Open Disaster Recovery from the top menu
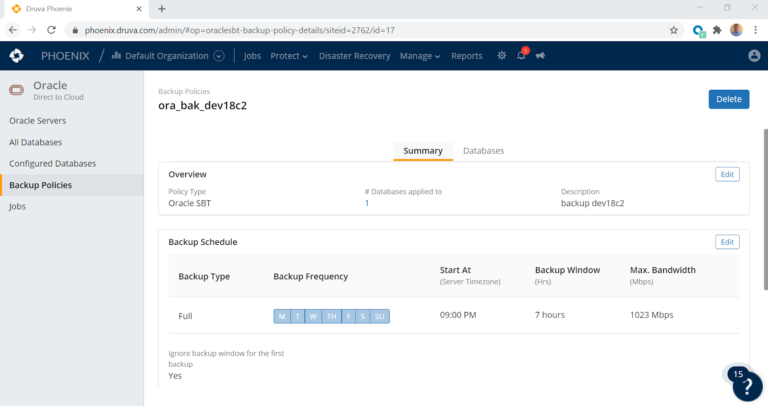This screenshot has height=406, width=768. tap(354, 56)
